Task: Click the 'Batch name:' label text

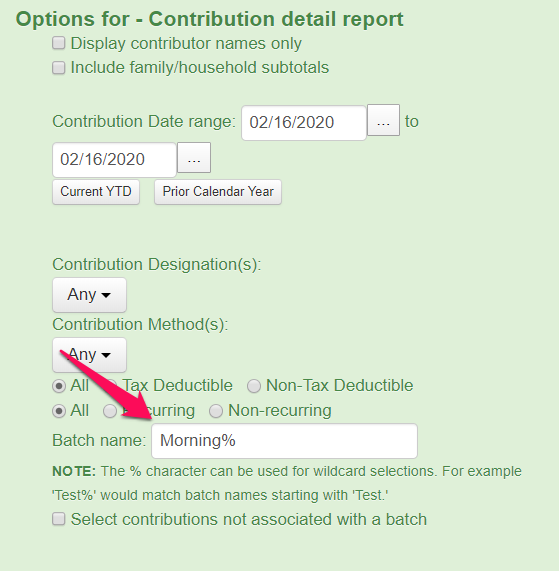Action: pyautogui.click(x=99, y=440)
